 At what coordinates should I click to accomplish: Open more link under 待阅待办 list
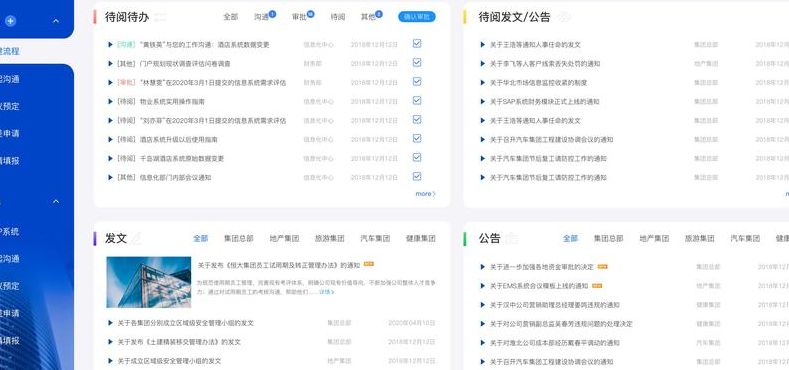[x=425, y=193]
